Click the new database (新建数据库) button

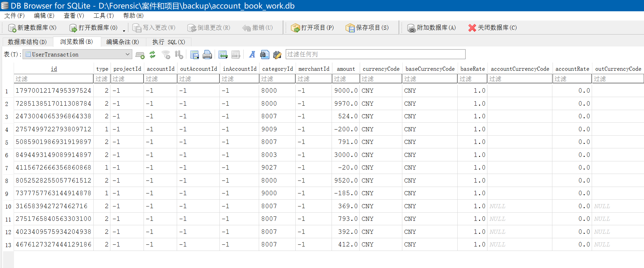pos(32,28)
